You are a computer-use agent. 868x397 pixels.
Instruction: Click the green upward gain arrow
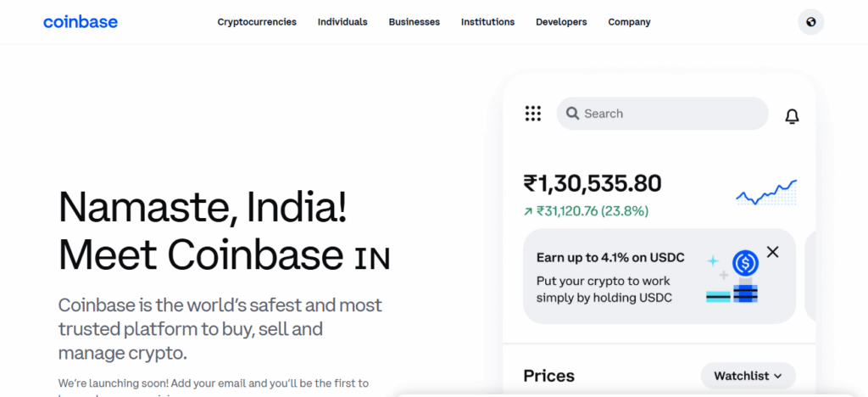point(528,211)
